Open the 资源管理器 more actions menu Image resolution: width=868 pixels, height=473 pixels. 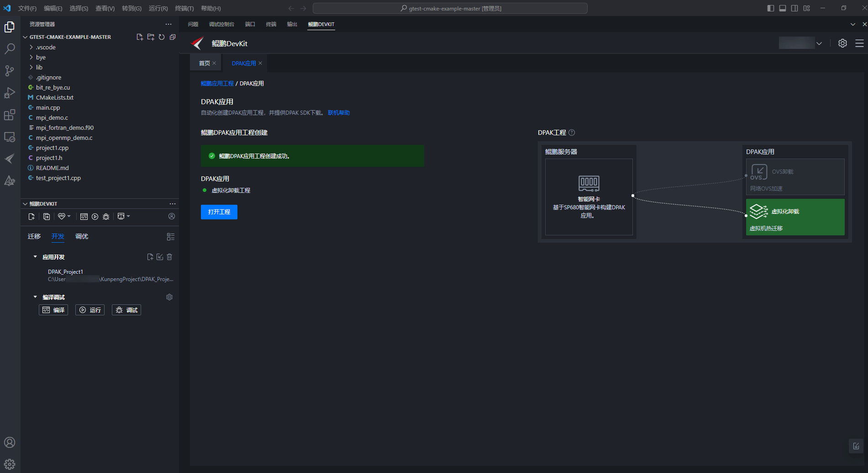tap(168, 24)
